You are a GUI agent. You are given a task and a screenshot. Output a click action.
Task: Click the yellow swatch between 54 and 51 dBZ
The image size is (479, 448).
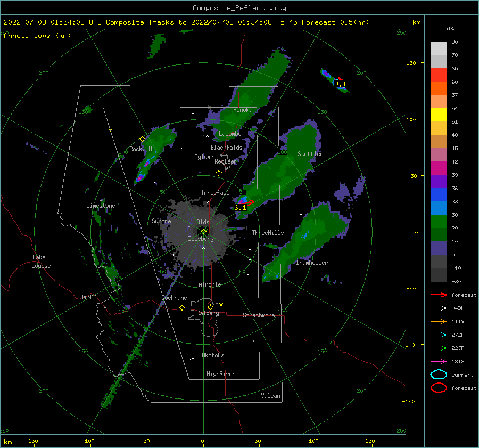click(439, 115)
